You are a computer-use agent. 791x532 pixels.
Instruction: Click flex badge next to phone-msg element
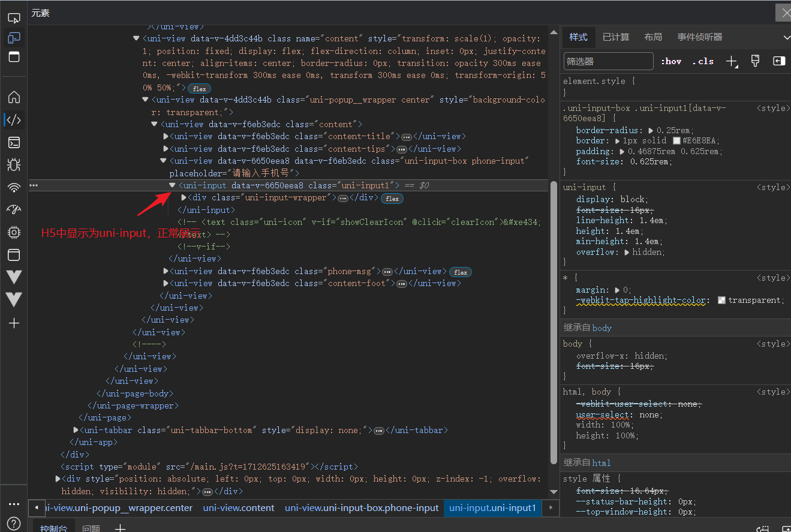point(461,272)
